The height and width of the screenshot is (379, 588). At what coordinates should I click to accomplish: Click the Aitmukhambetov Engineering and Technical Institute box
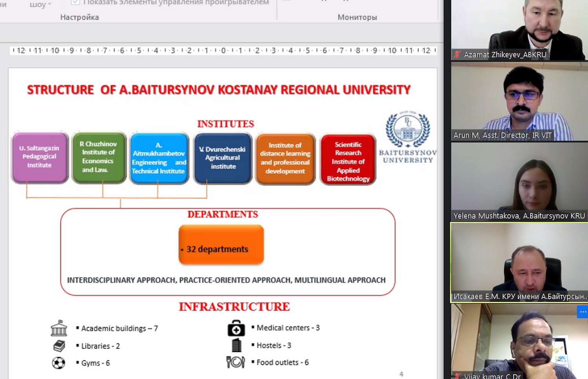click(x=159, y=158)
